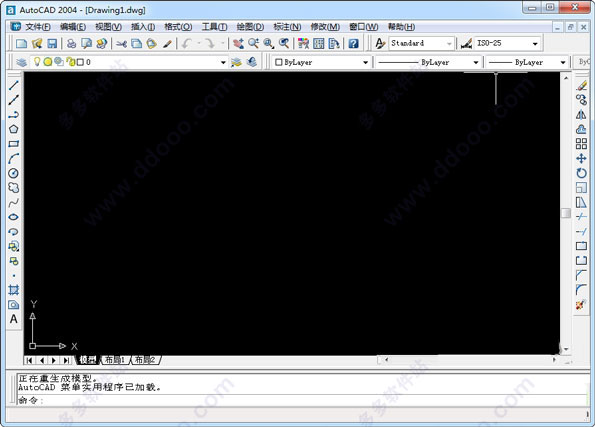595x427 pixels.
Task: Toggle the layer lock icon
Action: 70,62
